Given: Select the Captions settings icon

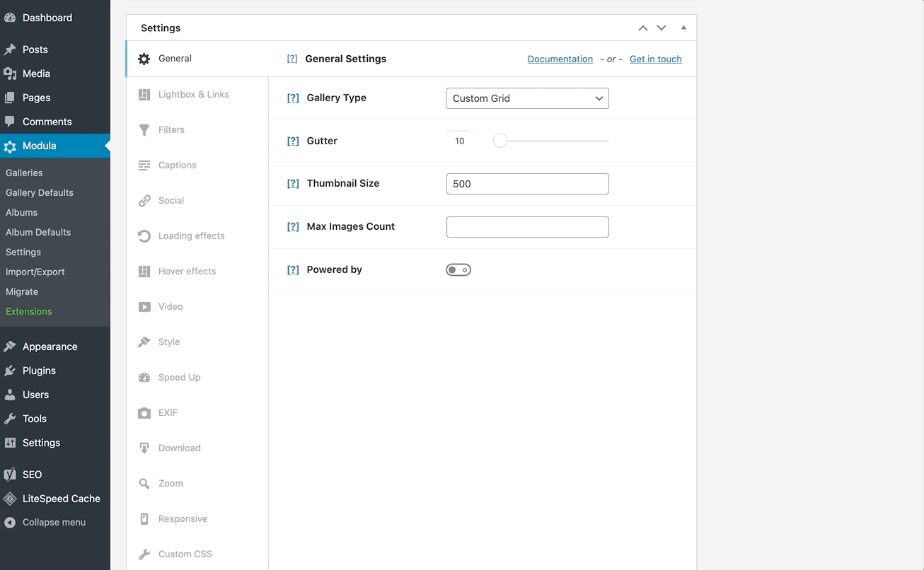Looking at the screenshot, I should 144,165.
